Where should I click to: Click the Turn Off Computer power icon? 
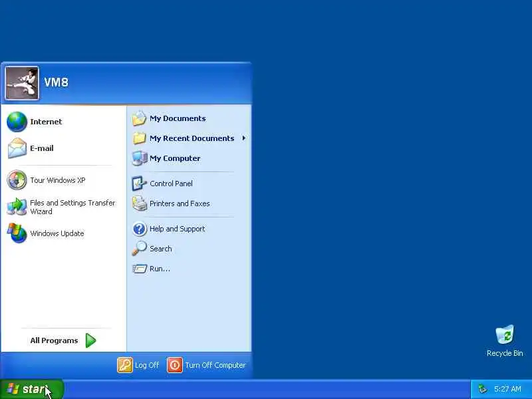[175, 365]
